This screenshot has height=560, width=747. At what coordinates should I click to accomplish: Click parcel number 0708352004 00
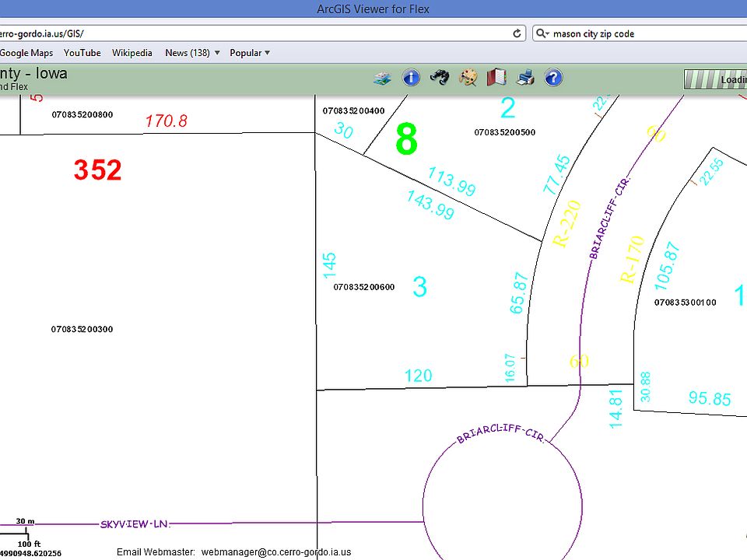click(353, 111)
